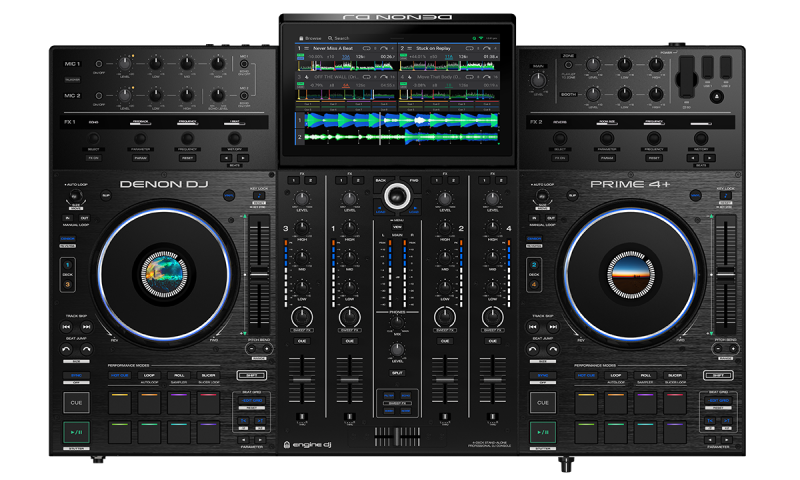The height and width of the screenshot is (480, 800).
Task: Nudge left deck pitch bend minus button
Action: [x=252, y=349]
